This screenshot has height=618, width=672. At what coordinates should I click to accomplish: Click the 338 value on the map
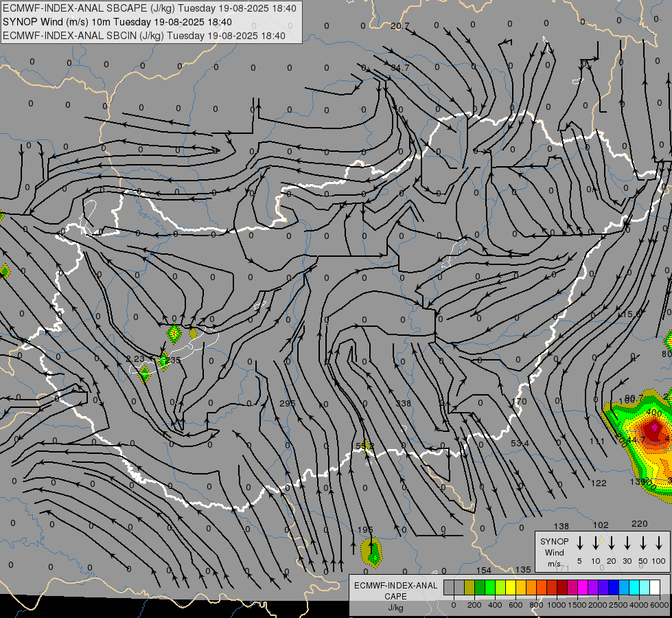(x=404, y=404)
